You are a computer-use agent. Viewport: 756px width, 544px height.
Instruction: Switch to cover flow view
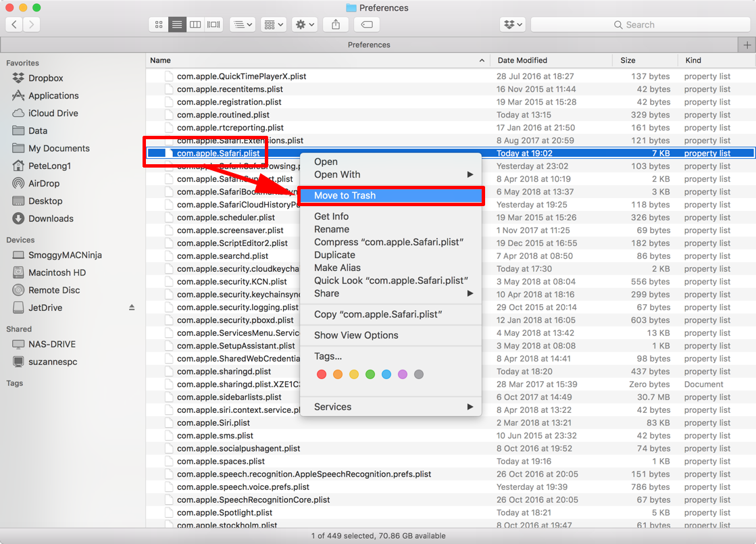pos(213,24)
